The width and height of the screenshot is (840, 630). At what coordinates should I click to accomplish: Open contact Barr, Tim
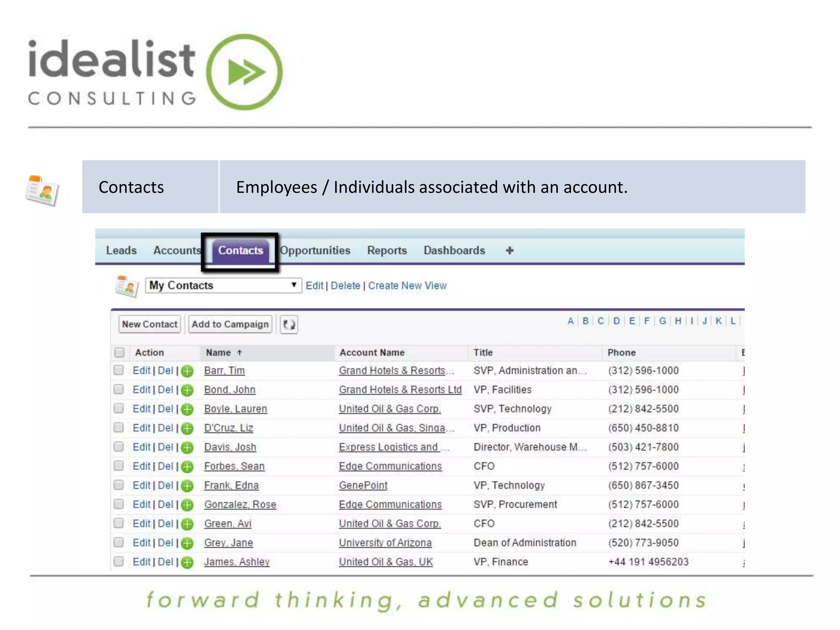tap(224, 371)
